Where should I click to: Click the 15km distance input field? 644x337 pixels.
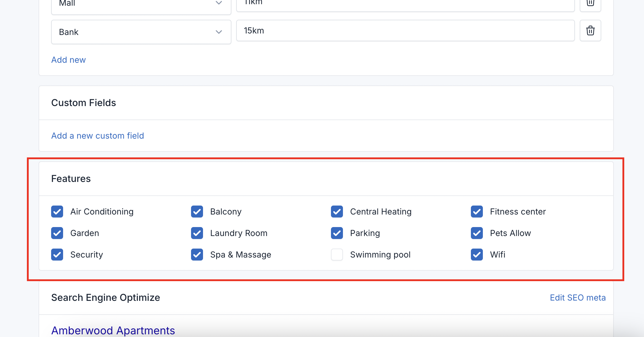tap(405, 30)
